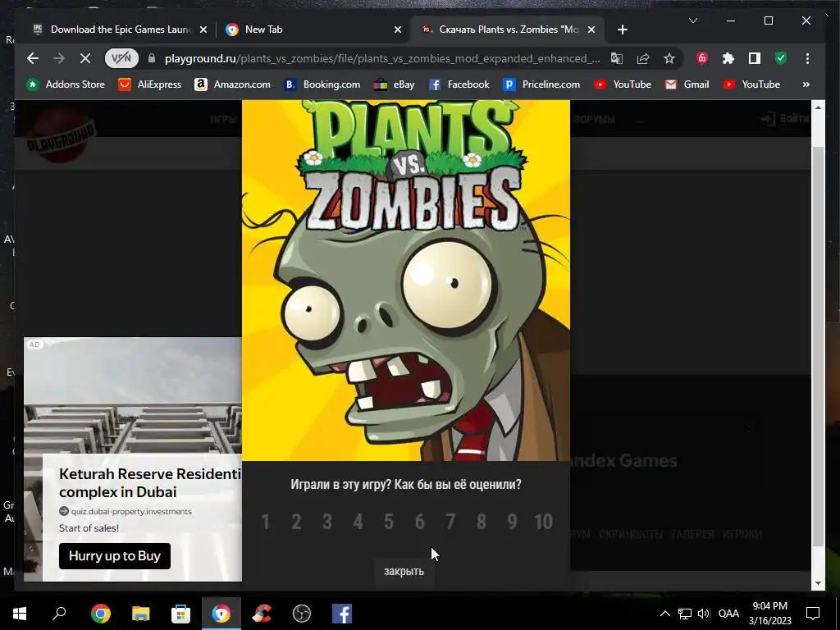Close the New Tab tab
Screen dimensions: 840x630
398,30
